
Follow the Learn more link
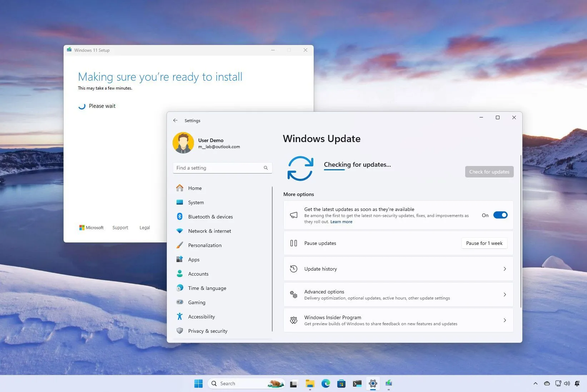pos(341,222)
